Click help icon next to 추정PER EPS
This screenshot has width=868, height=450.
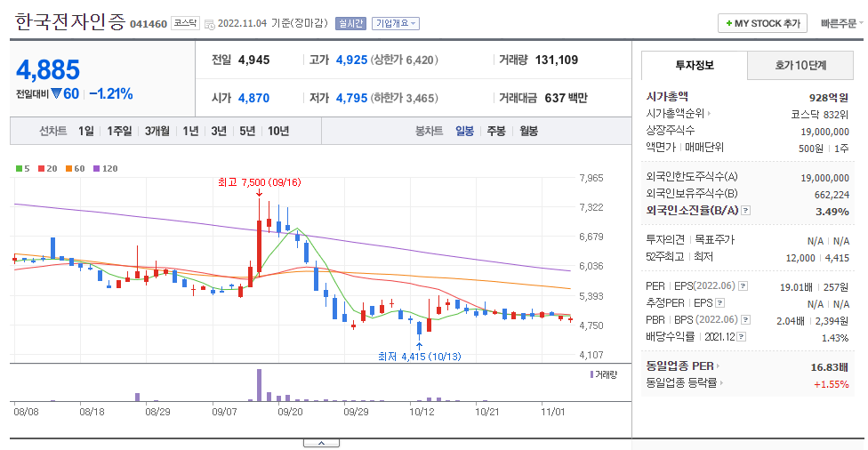coord(719,303)
